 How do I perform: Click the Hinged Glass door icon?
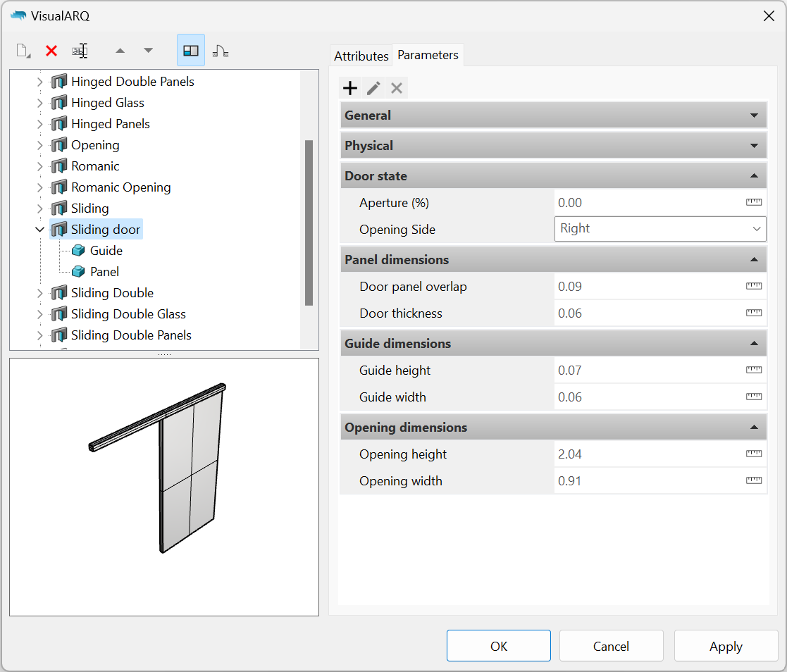click(x=58, y=102)
